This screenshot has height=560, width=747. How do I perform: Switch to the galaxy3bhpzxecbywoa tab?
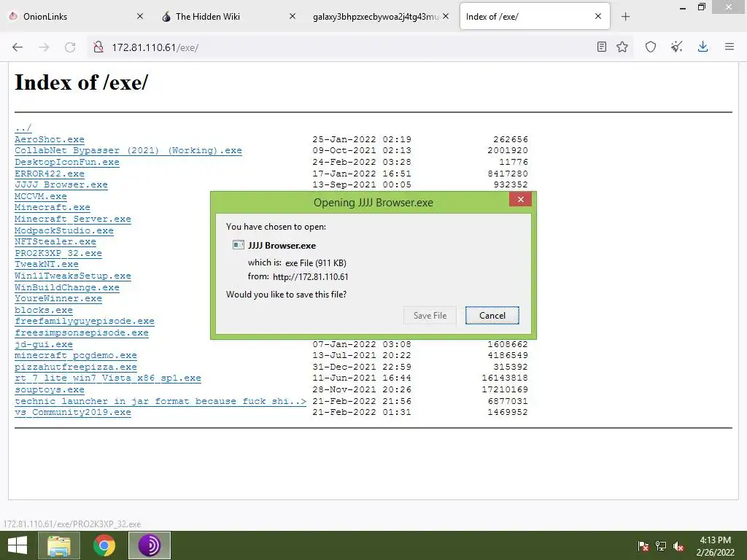pyautogui.click(x=381, y=16)
